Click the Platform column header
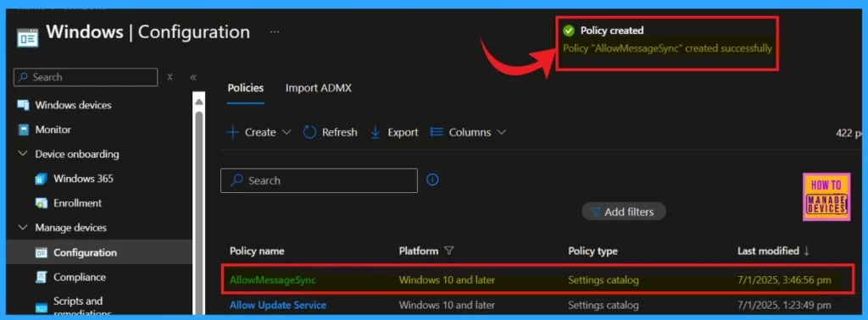This screenshot has height=320, width=868. (x=419, y=251)
